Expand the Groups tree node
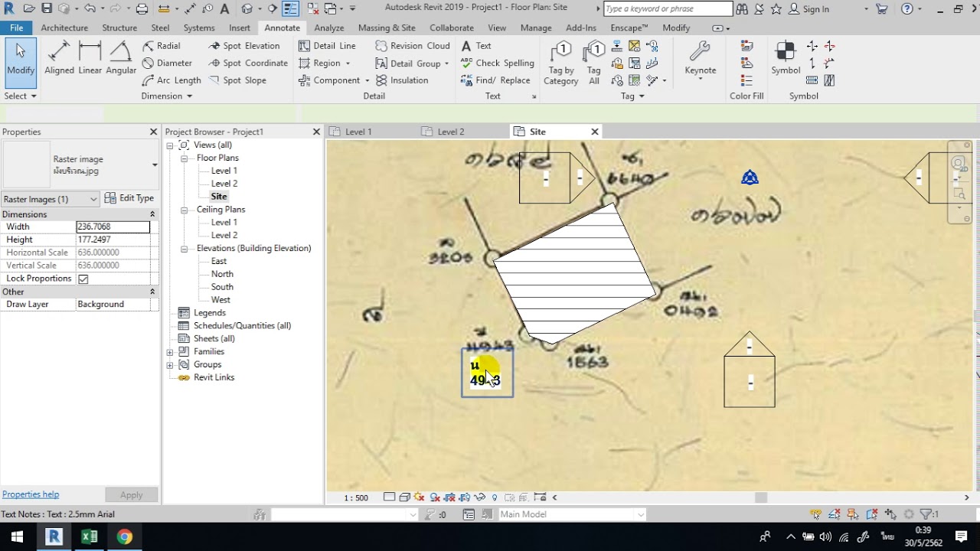Image resolution: width=980 pixels, height=551 pixels. point(170,365)
